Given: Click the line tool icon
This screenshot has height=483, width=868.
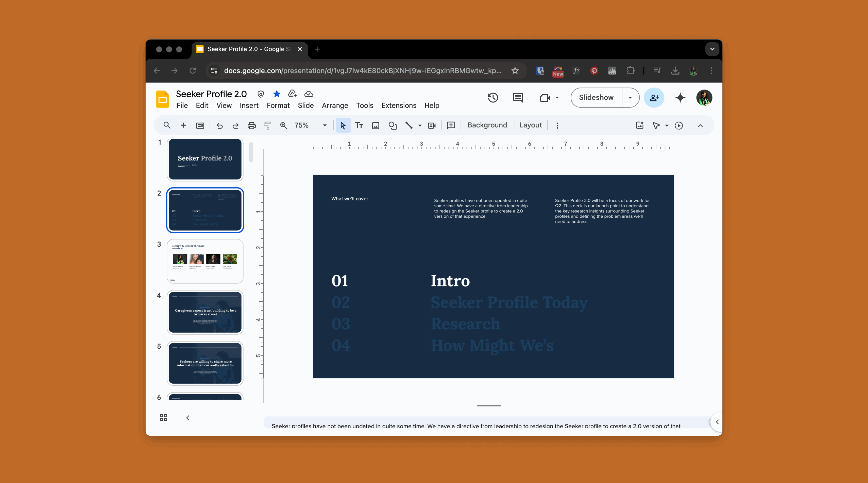Looking at the screenshot, I should [x=409, y=125].
